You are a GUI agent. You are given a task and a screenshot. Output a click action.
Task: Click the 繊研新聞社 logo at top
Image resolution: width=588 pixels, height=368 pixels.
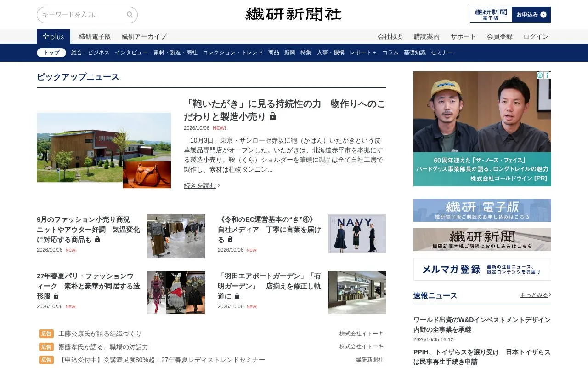point(294,14)
